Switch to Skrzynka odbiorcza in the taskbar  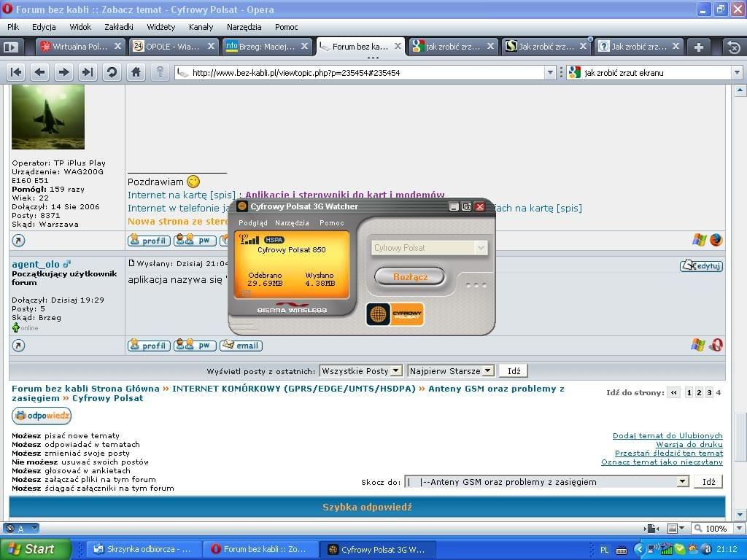click(144, 549)
